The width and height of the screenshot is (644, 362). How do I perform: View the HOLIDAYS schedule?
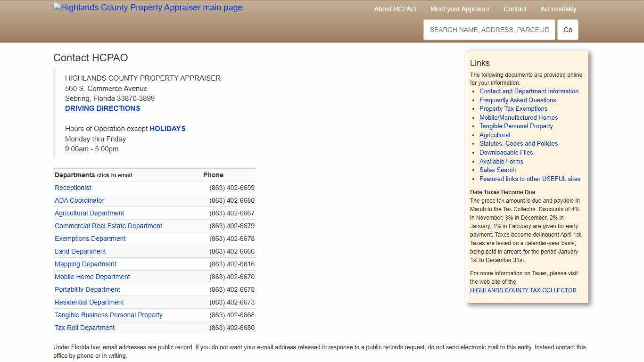pyautogui.click(x=167, y=128)
